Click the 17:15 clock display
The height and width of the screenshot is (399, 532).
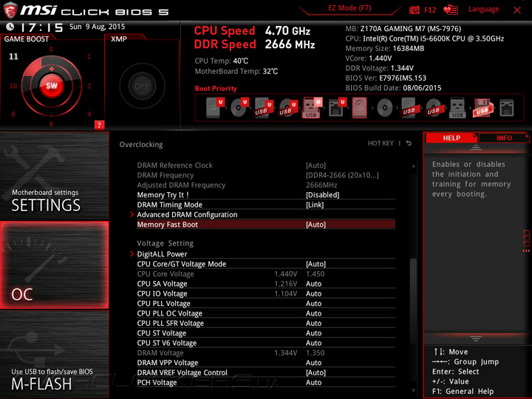click(x=42, y=27)
